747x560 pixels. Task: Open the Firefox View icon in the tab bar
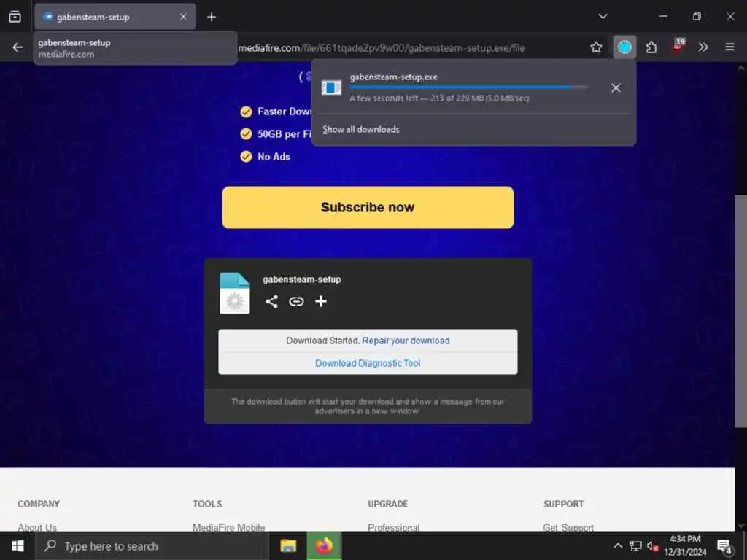click(x=15, y=17)
